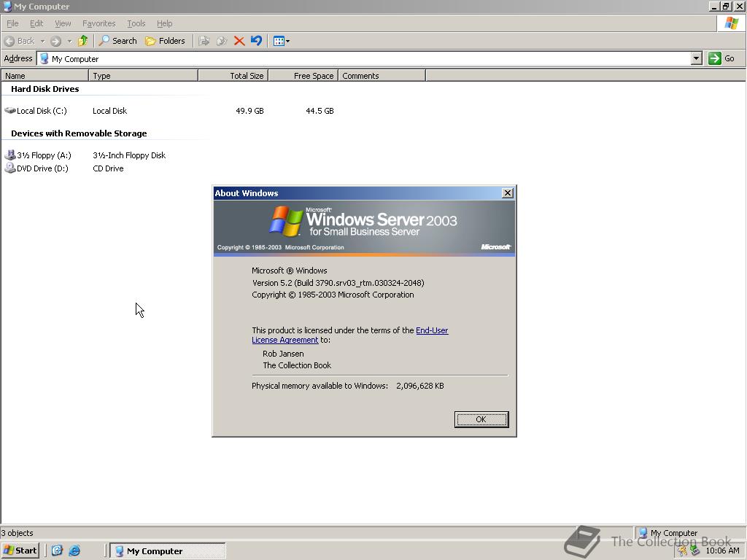
Task: Open the Forward history dropdown arrow
Action: pyautogui.click(x=69, y=42)
